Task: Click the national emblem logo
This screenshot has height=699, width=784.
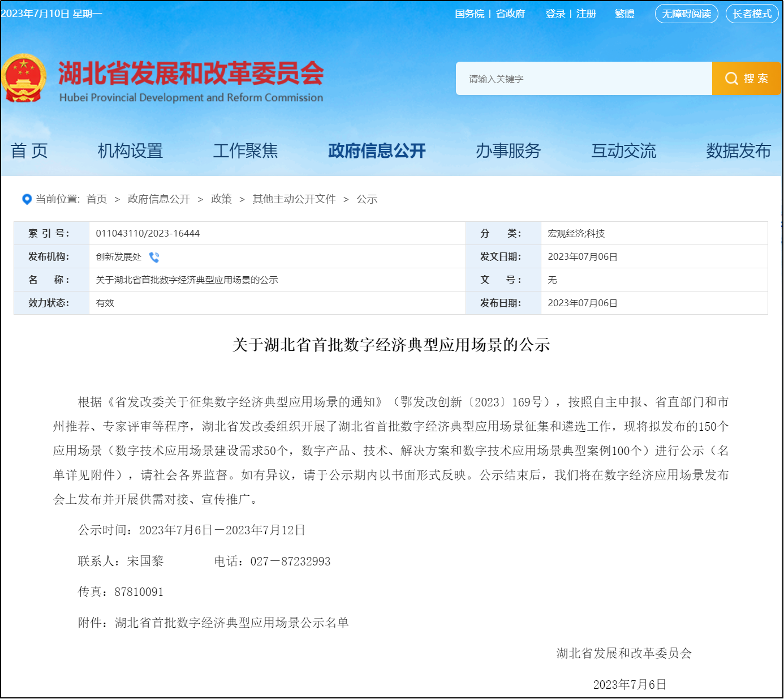Action: pos(23,78)
